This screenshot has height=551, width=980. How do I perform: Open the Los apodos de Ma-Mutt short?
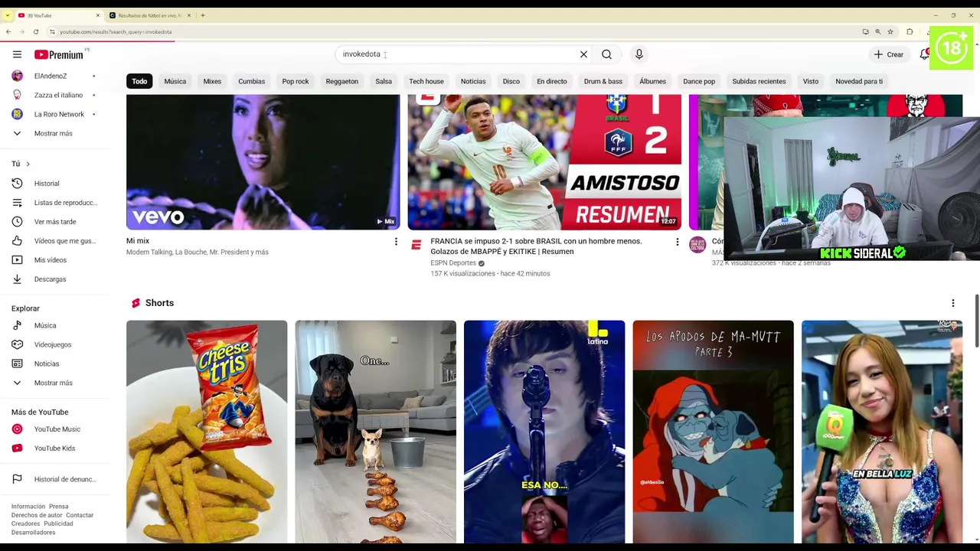click(714, 432)
